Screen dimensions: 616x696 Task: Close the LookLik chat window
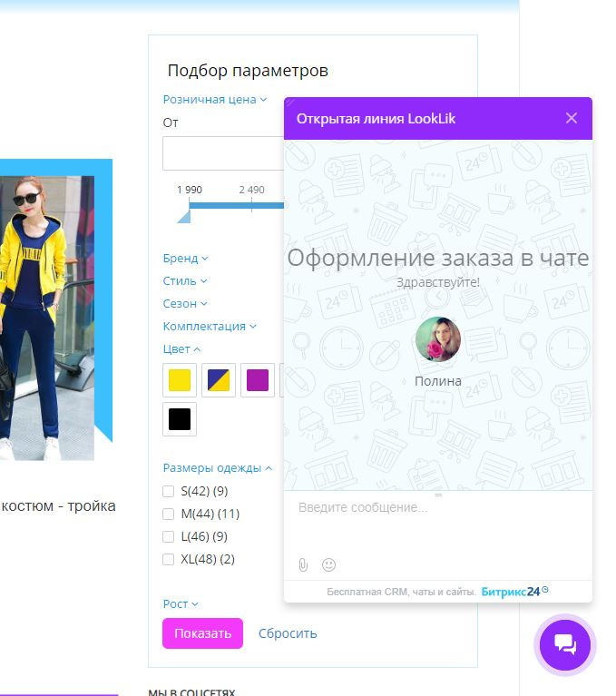point(572,118)
